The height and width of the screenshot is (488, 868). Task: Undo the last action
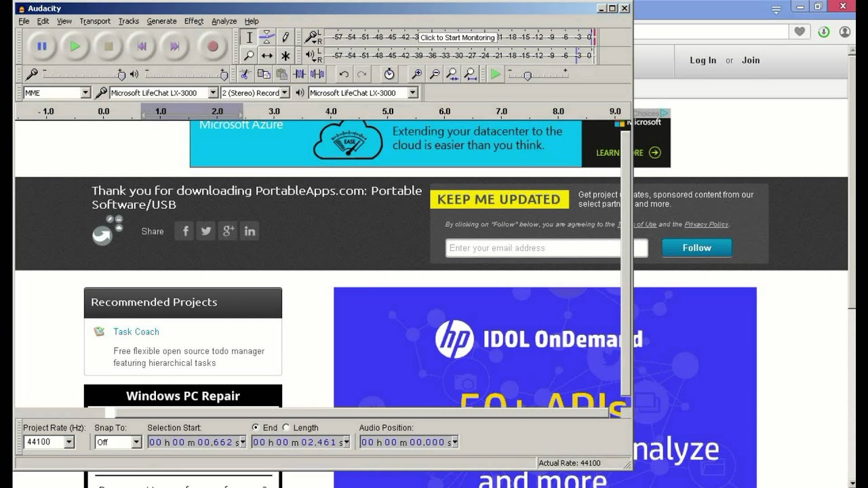[x=344, y=75]
